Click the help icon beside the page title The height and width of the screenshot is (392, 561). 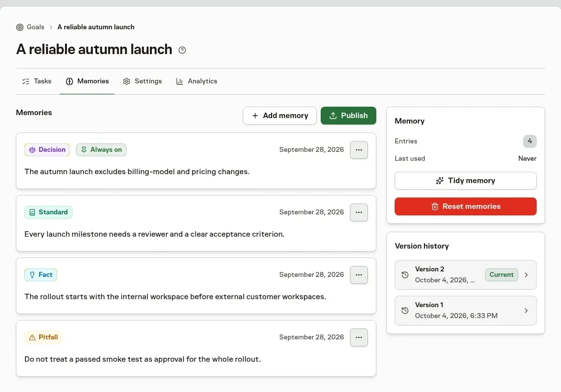(x=182, y=50)
